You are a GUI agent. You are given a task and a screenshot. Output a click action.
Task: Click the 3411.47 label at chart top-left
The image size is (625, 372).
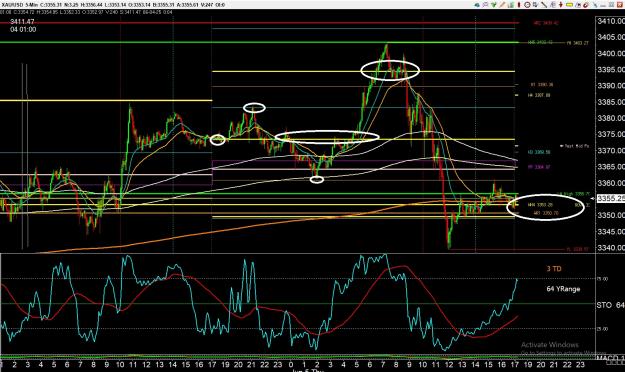tap(22, 22)
